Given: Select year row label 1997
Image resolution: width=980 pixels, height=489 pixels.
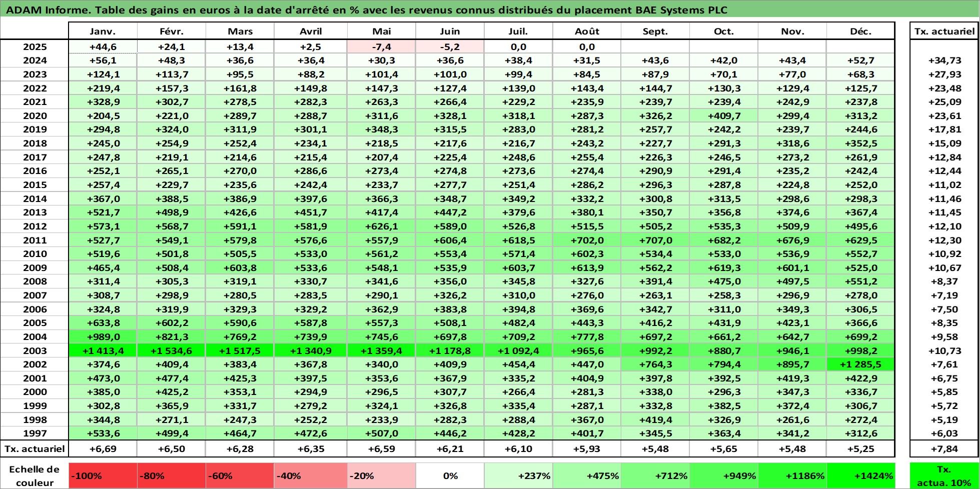Looking at the screenshot, I should pos(35,433).
